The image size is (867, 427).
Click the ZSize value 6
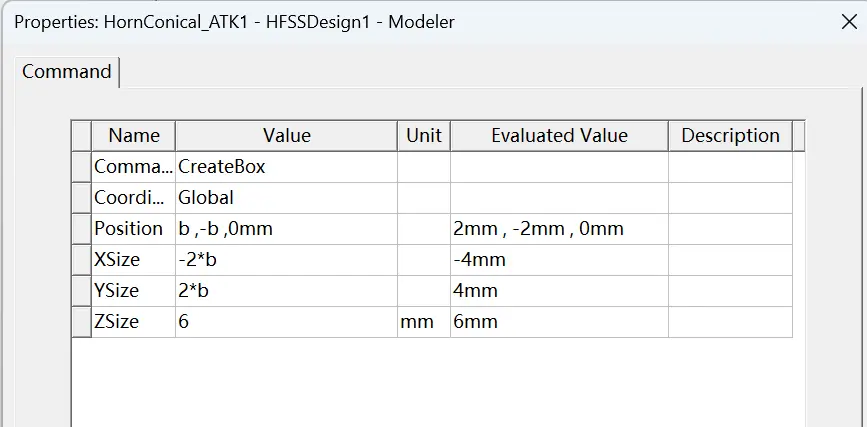pos(286,322)
